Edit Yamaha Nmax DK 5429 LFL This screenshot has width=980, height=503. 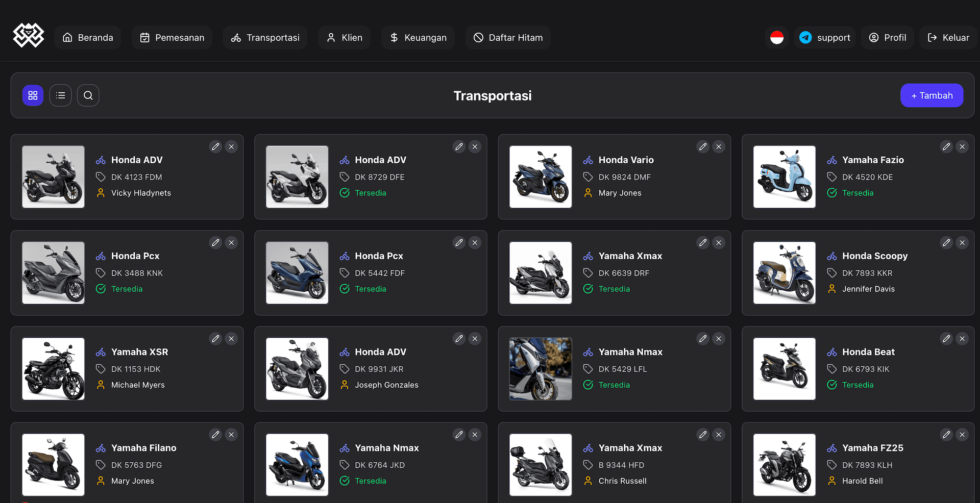pos(703,339)
